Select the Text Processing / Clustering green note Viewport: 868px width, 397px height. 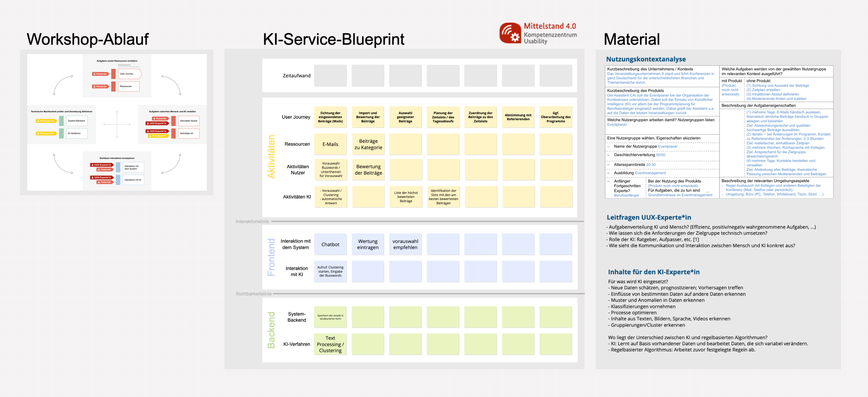(x=330, y=344)
